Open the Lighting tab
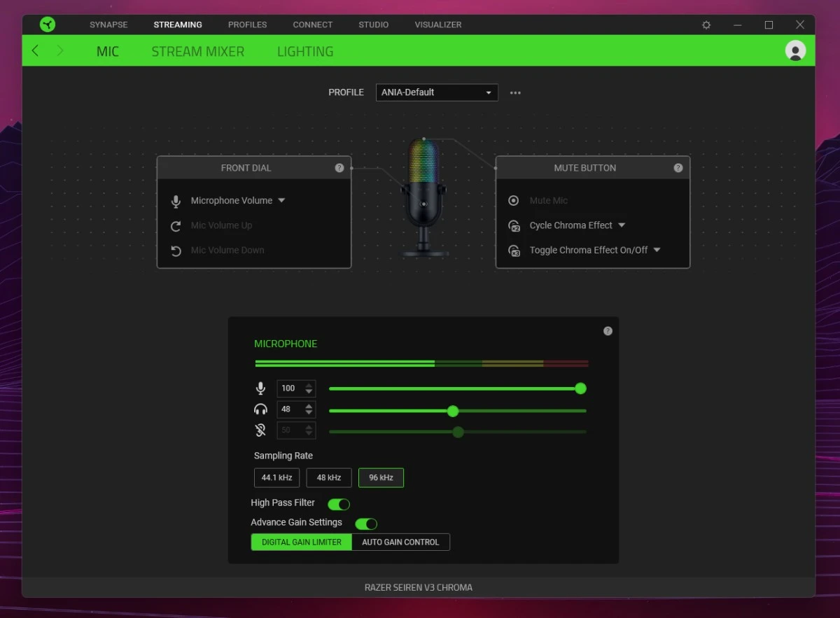The height and width of the screenshot is (618, 840). pos(304,51)
